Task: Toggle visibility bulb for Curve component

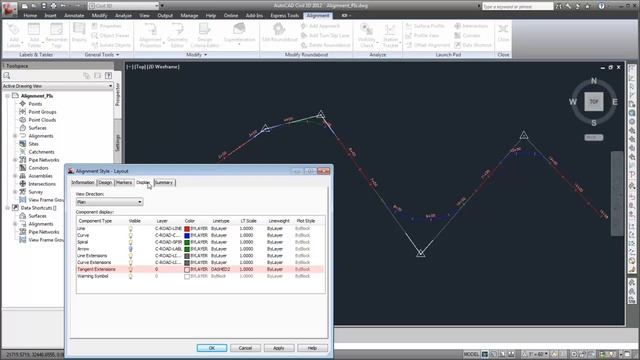Action: coord(131,236)
